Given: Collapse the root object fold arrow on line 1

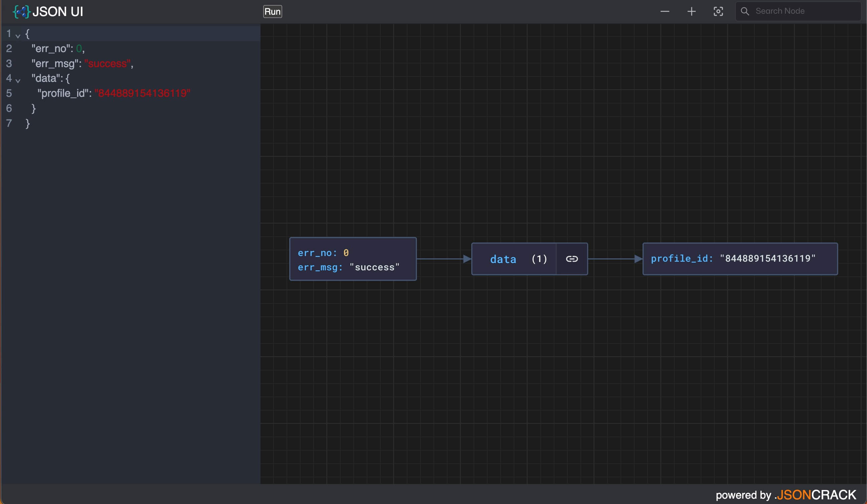Looking at the screenshot, I should (x=18, y=35).
